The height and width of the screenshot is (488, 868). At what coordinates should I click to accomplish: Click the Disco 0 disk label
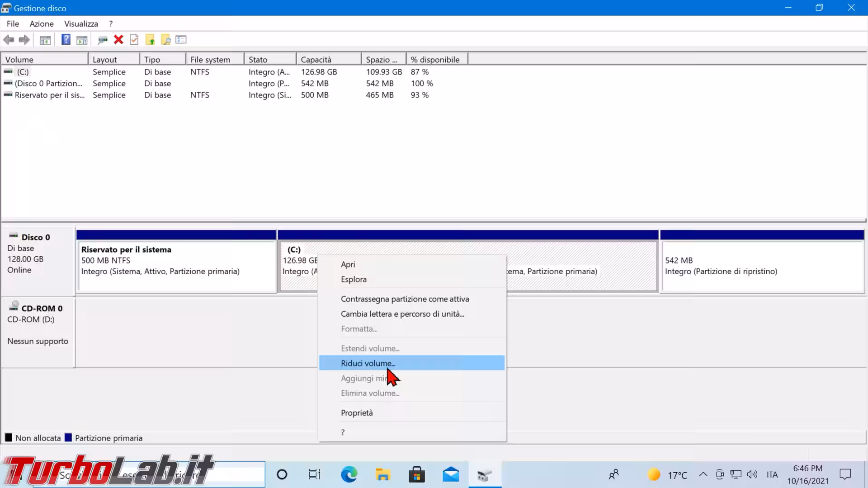(x=35, y=237)
